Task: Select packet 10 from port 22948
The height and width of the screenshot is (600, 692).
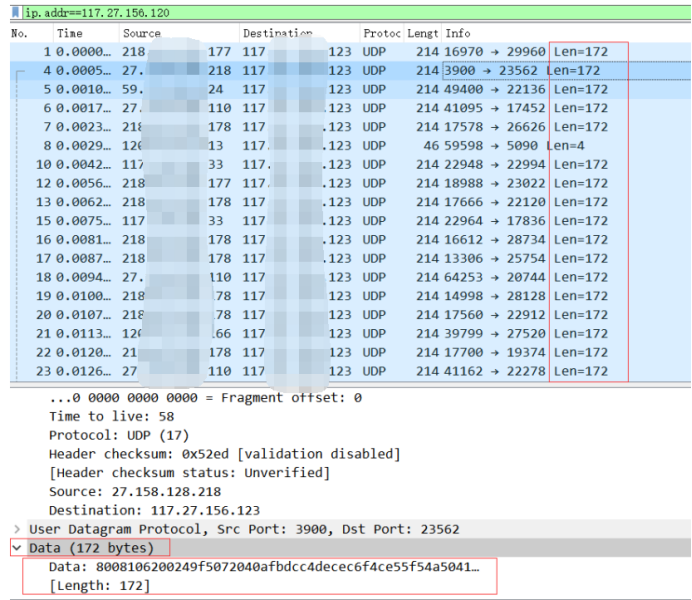Action: [350, 165]
